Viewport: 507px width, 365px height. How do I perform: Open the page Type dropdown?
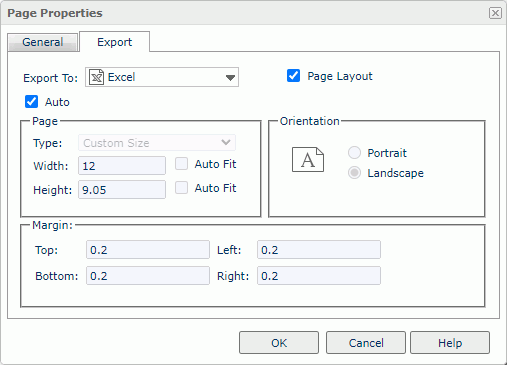157,143
